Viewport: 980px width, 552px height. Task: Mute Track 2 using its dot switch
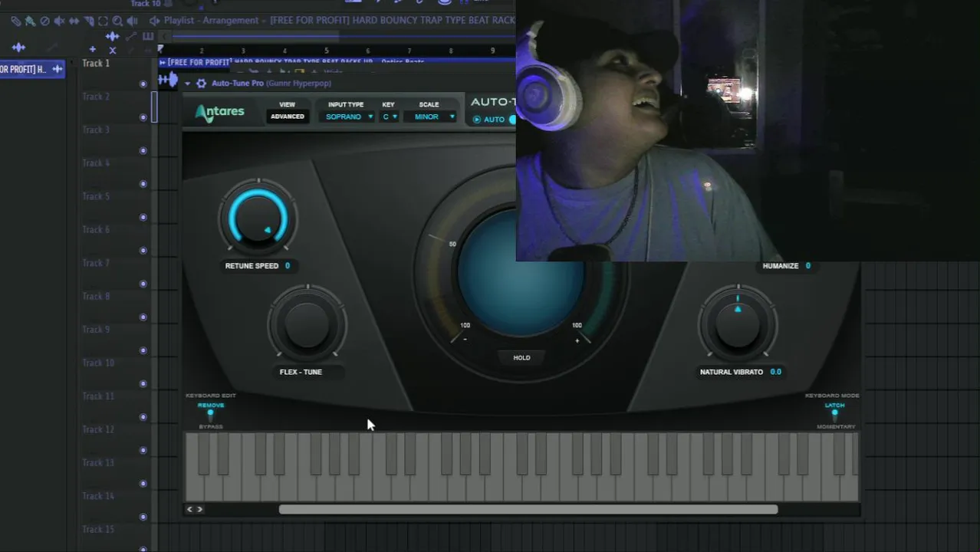pyautogui.click(x=143, y=117)
